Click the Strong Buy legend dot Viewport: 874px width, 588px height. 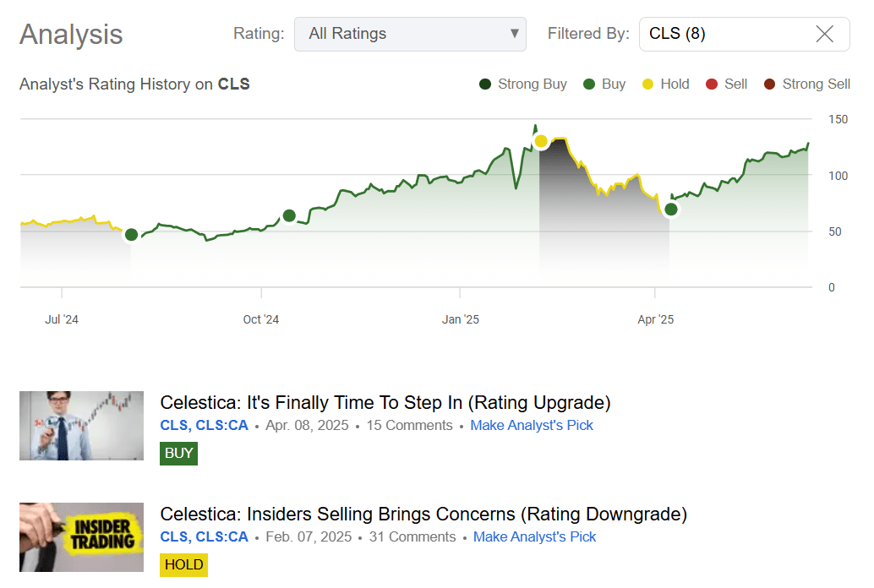(x=484, y=84)
